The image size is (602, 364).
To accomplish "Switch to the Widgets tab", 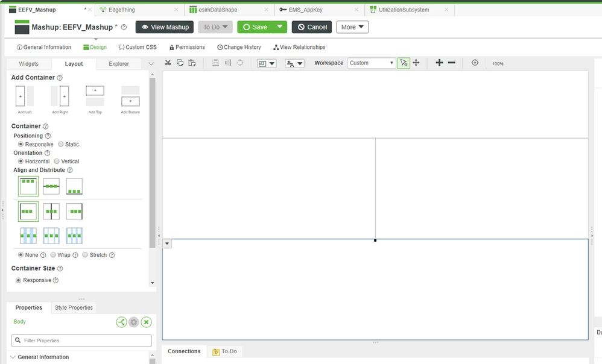I will [x=29, y=64].
